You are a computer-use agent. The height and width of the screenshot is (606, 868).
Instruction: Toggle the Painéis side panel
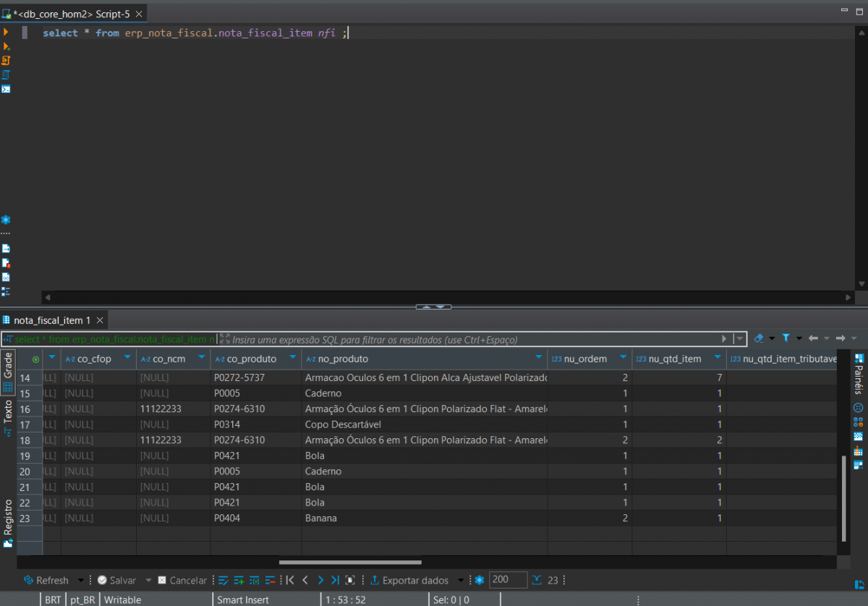coord(859,374)
